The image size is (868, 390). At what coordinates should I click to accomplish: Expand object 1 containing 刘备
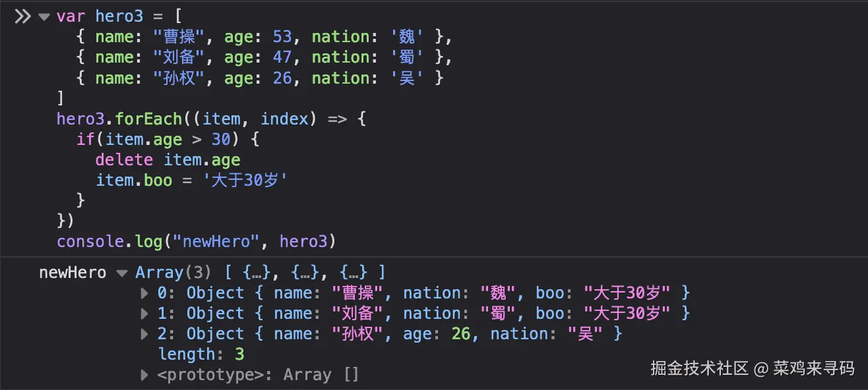(x=144, y=314)
